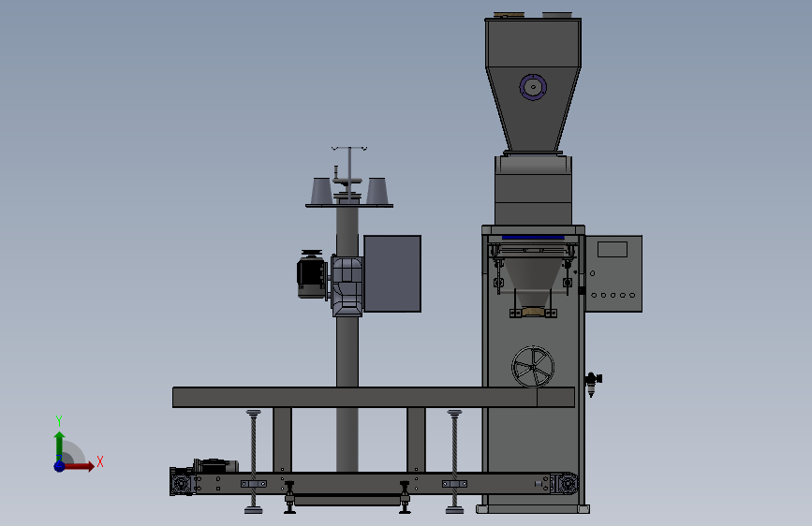This screenshot has width=812, height=526.
Task: Select the right threaded leveling leg
Action: [454, 461]
